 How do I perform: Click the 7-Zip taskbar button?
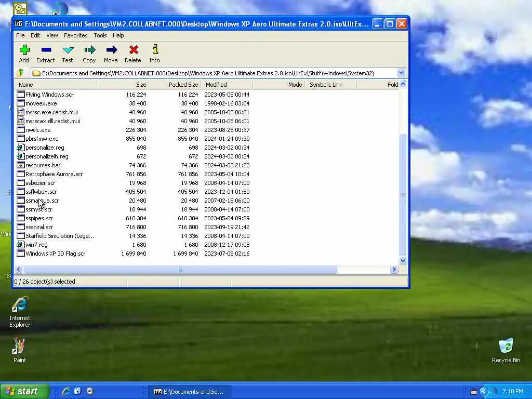(x=190, y=392)
